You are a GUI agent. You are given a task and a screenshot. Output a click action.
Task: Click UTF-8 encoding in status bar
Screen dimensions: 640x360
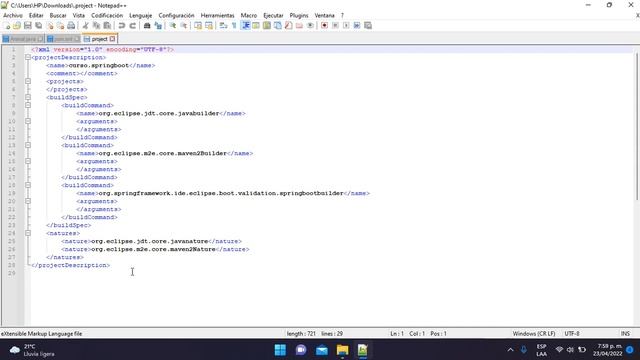point(572,334)
